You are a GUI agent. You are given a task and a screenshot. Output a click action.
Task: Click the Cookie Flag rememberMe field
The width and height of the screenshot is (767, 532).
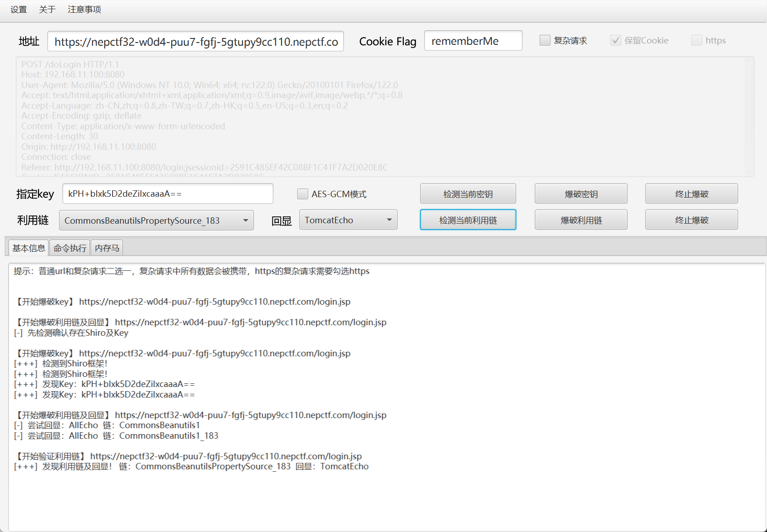(473, 41)
